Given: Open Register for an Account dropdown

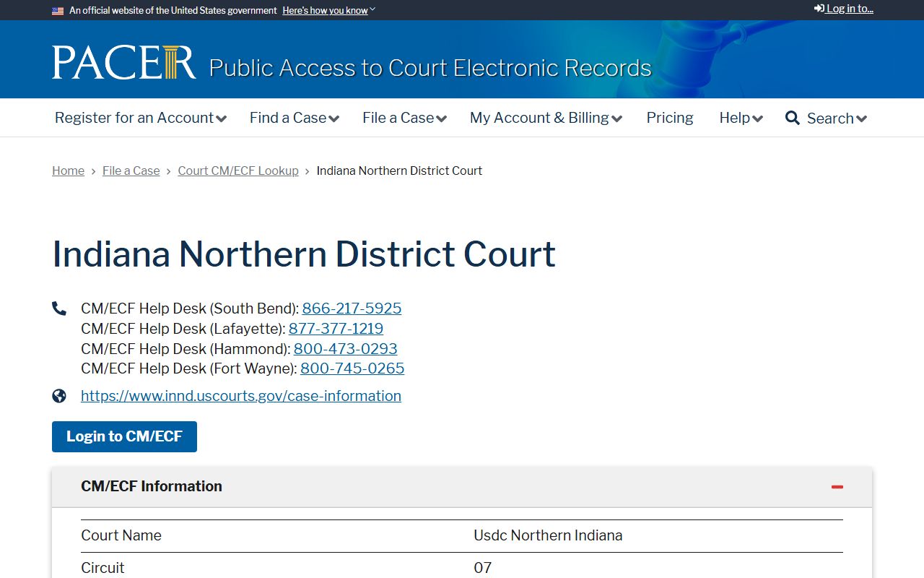Looking at the screenshot, I should 141,118.
